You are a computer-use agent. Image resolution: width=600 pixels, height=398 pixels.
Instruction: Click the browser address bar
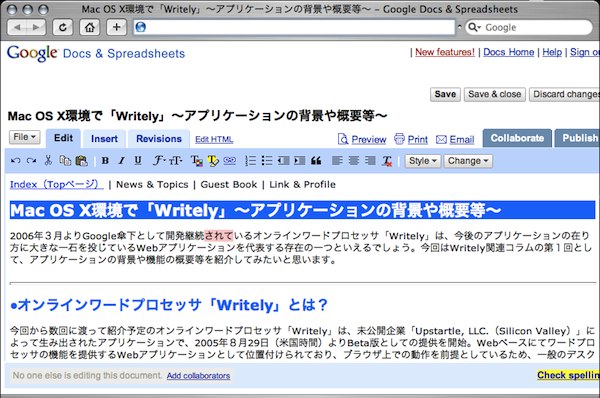coord(294,27)
